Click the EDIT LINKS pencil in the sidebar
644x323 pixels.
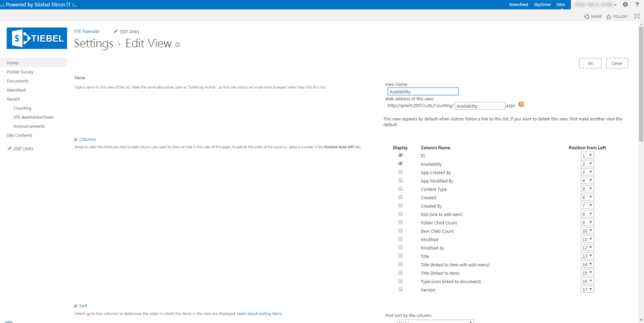click(9, 148)
